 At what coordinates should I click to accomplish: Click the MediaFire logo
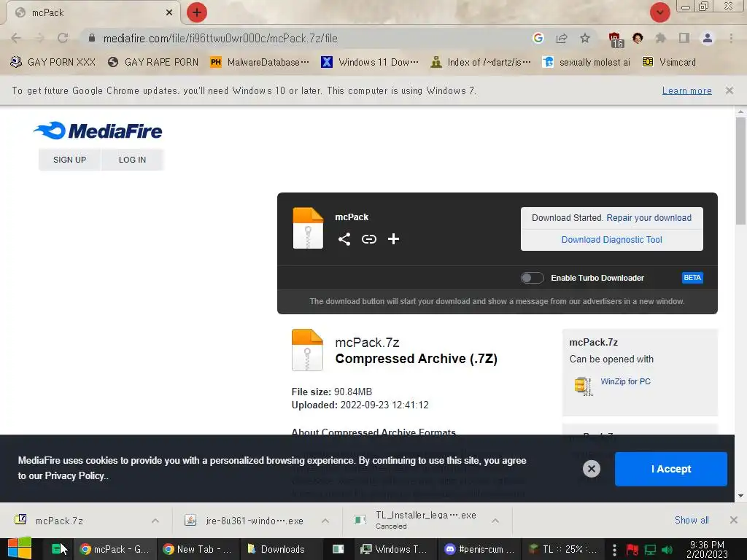point(98,131)
